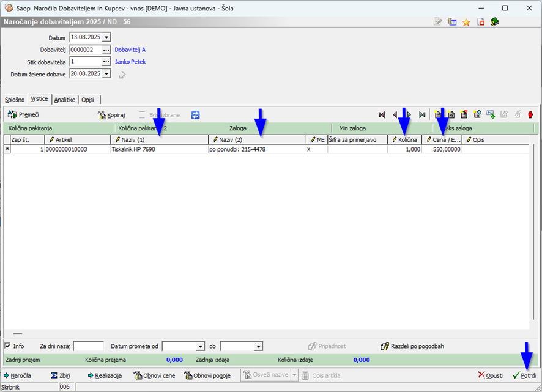Click the scroll and window icon in header
Screen dimensions: 542x392
click(x=452, y=22)
